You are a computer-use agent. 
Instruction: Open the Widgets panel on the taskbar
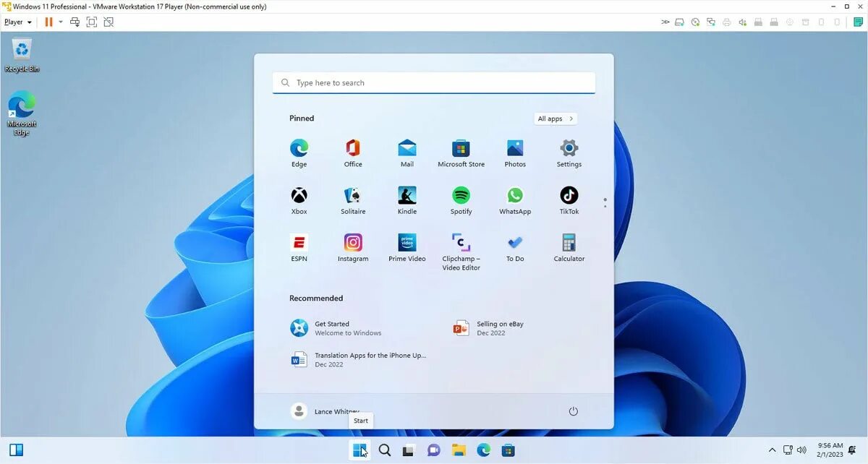[x=16, y=450]
